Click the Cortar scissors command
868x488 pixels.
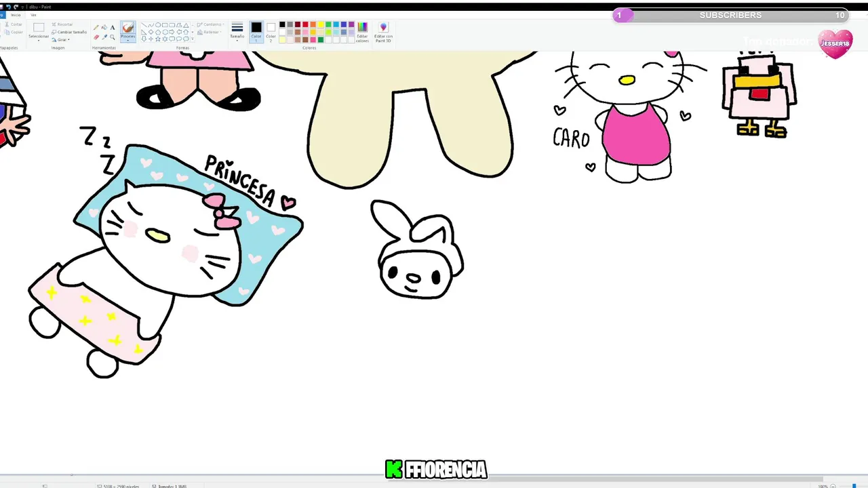coord(13,24)
